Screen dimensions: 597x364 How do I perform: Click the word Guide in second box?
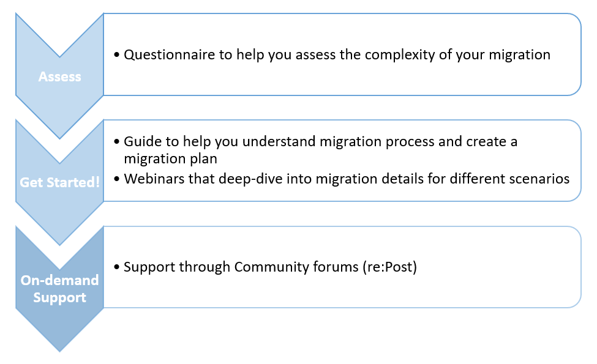tap(140, 141)
